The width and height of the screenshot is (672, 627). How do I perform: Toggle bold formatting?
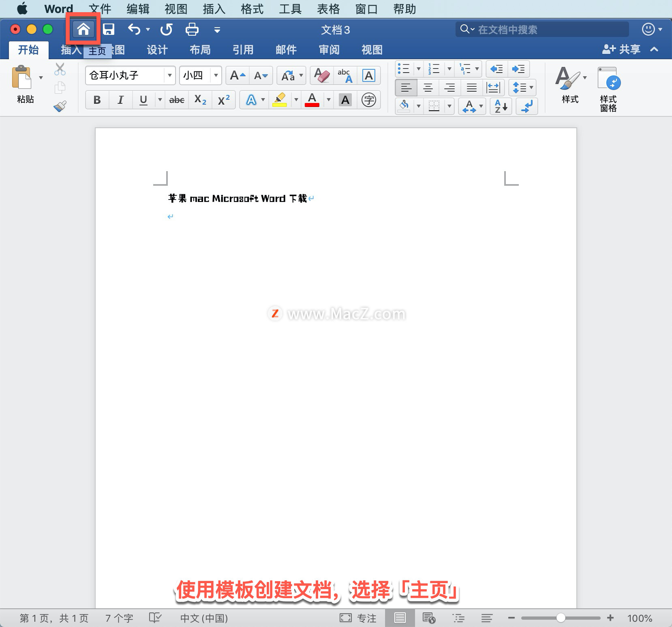point(97,100)
